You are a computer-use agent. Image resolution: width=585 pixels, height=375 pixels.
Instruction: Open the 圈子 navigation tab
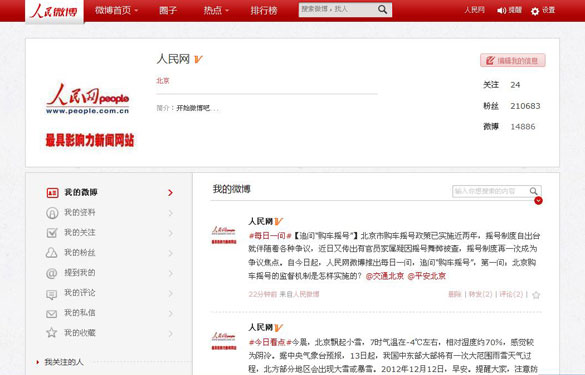click(168, 10)
